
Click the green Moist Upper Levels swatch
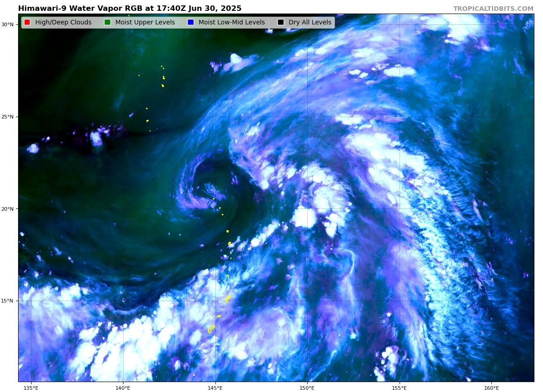click(107, 22)
